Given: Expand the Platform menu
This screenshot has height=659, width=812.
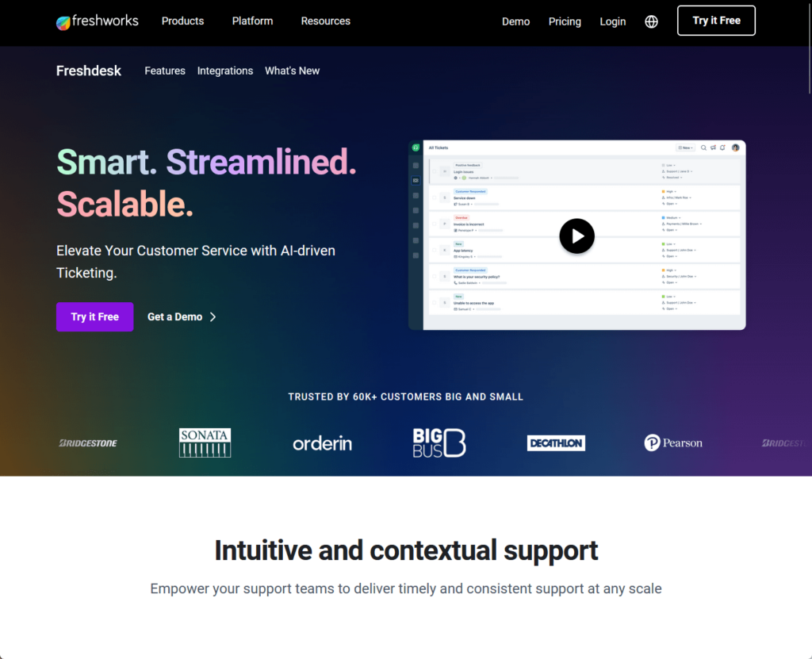Looking at the screenshot, I should (x=252, y=21).
